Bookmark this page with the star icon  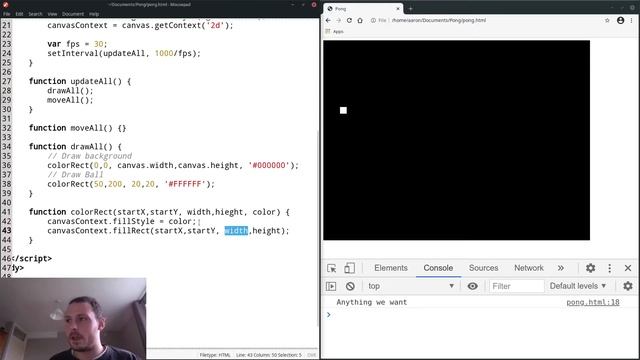[607, 20]
